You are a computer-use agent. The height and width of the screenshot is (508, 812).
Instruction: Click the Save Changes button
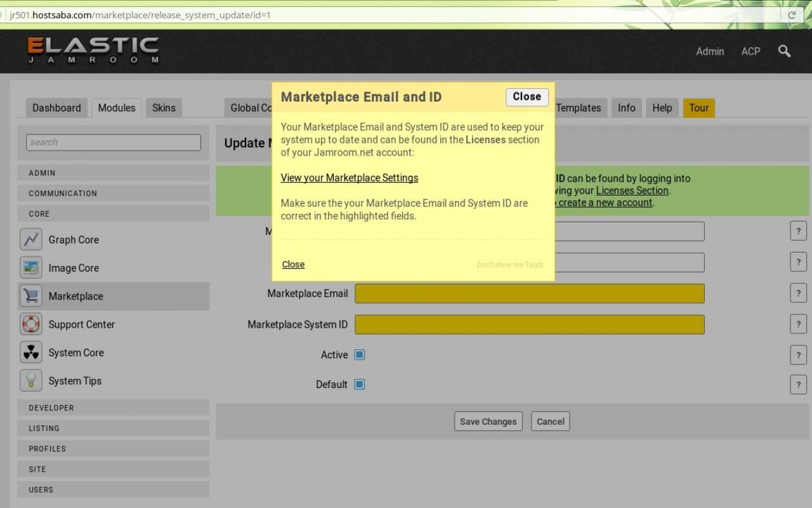(488, 422)
